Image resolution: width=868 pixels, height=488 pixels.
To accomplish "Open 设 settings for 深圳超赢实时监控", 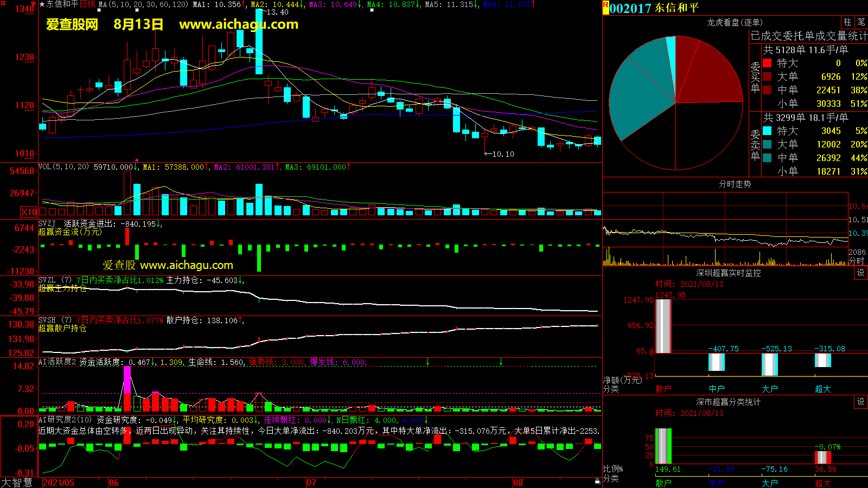I will point(860,273).
